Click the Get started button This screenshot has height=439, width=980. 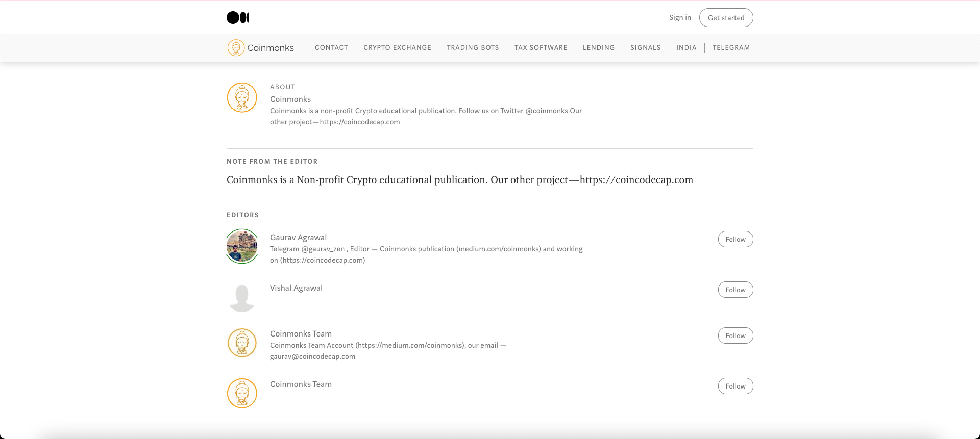tap(726, 18)
